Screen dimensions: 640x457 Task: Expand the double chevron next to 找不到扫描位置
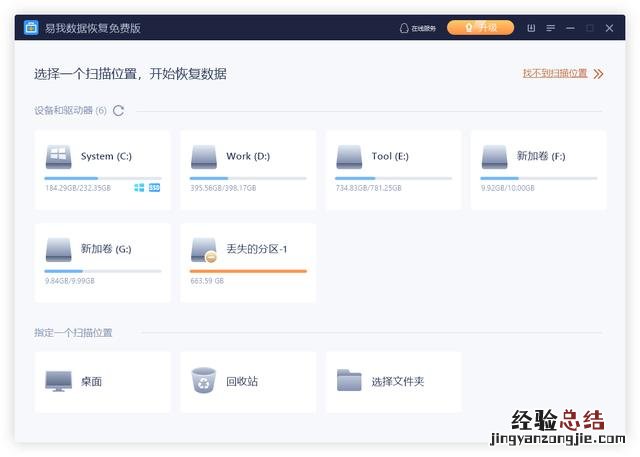coord(598,74)
